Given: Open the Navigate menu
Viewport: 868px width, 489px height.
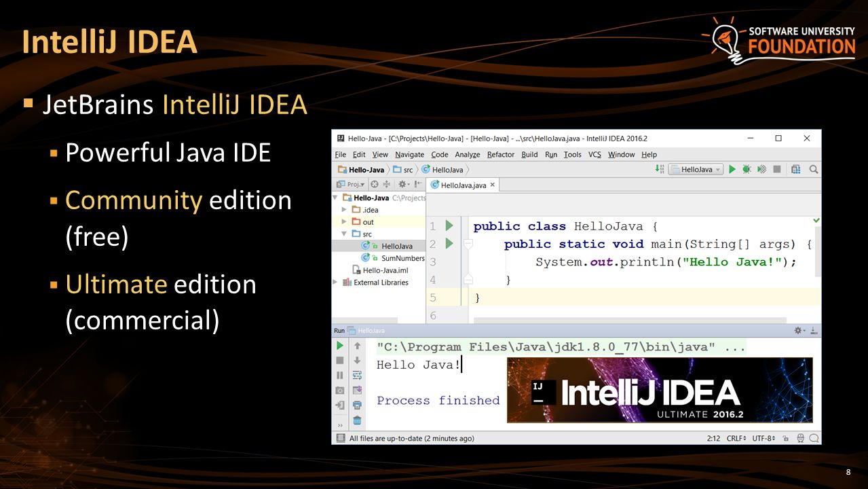Looking at the screenshot, I should [409, 154].
